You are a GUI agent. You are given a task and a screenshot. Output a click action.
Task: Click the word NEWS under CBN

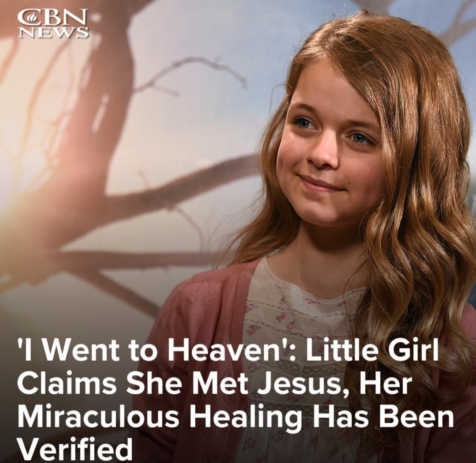coord(53,33)
